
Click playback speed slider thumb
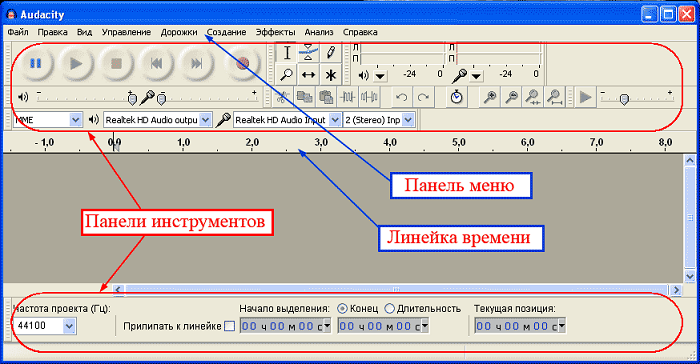(625, 100)
